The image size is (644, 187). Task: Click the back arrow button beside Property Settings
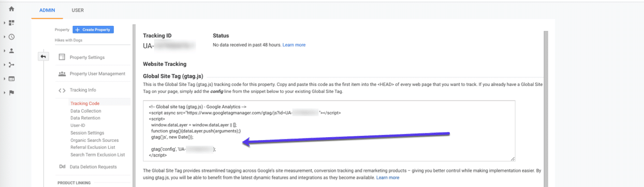click(x=43, y=57)
